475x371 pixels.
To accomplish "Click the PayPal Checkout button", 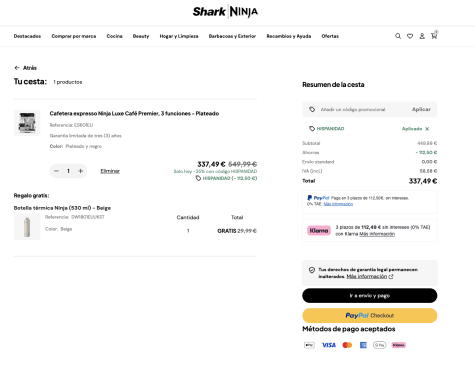I will coord(370,316).
